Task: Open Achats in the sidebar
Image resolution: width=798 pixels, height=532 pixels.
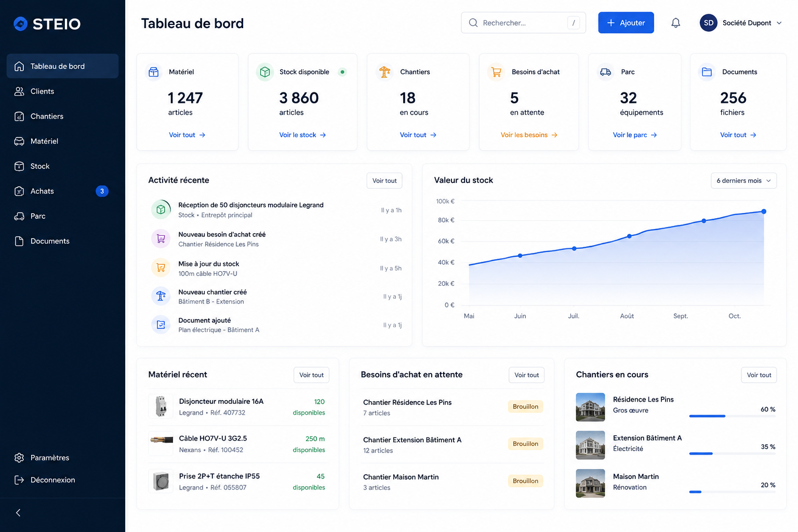Action: (x=62, y=191)
